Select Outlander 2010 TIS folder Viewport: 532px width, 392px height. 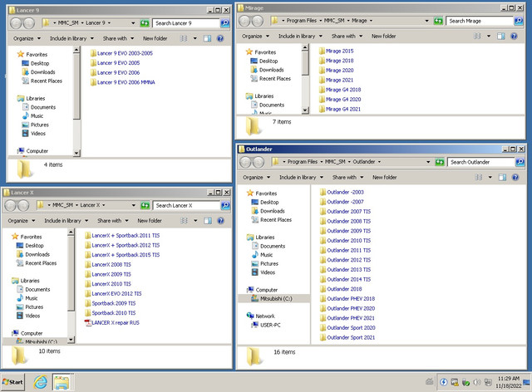[x=345, y=240]
